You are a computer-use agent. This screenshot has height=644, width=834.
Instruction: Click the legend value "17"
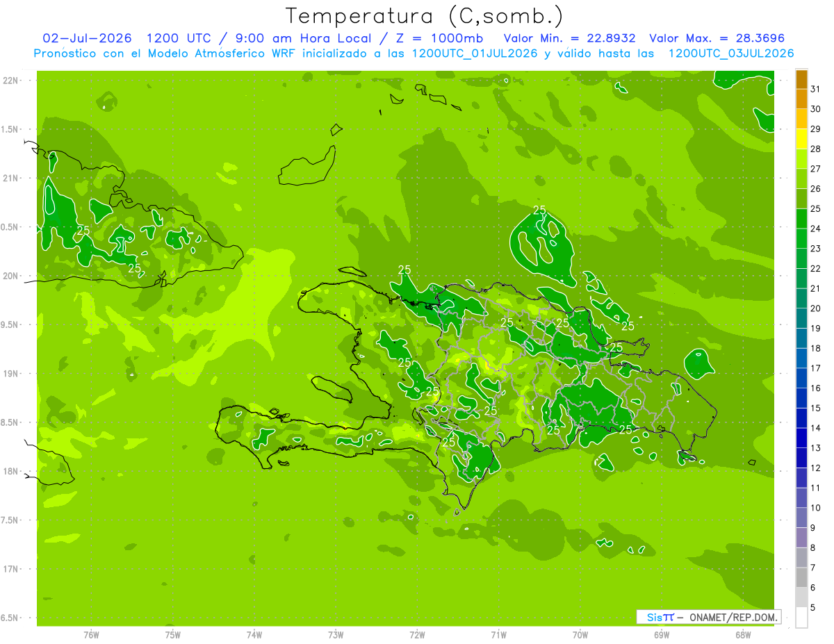[x=815, y=368]
